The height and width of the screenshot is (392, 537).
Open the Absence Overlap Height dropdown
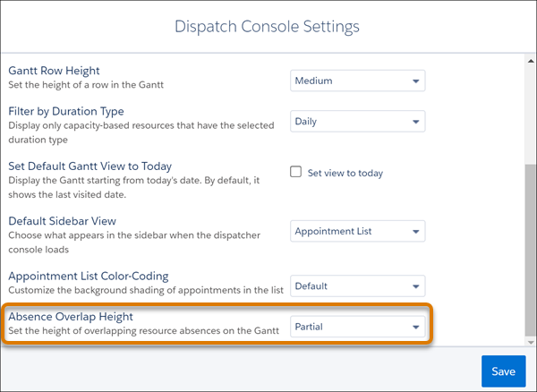tap(357, 327)
